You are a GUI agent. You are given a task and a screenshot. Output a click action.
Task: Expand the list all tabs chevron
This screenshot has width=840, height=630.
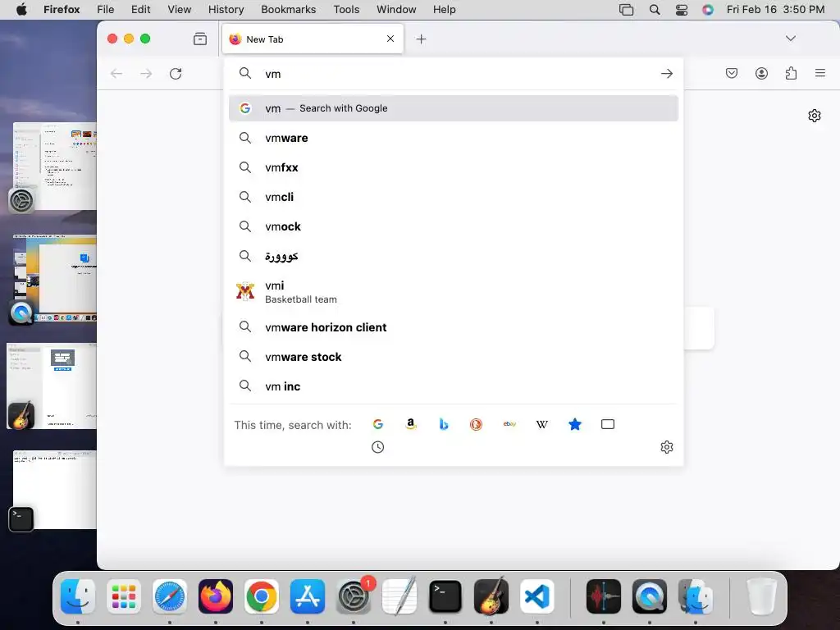[x=790, y=38]
